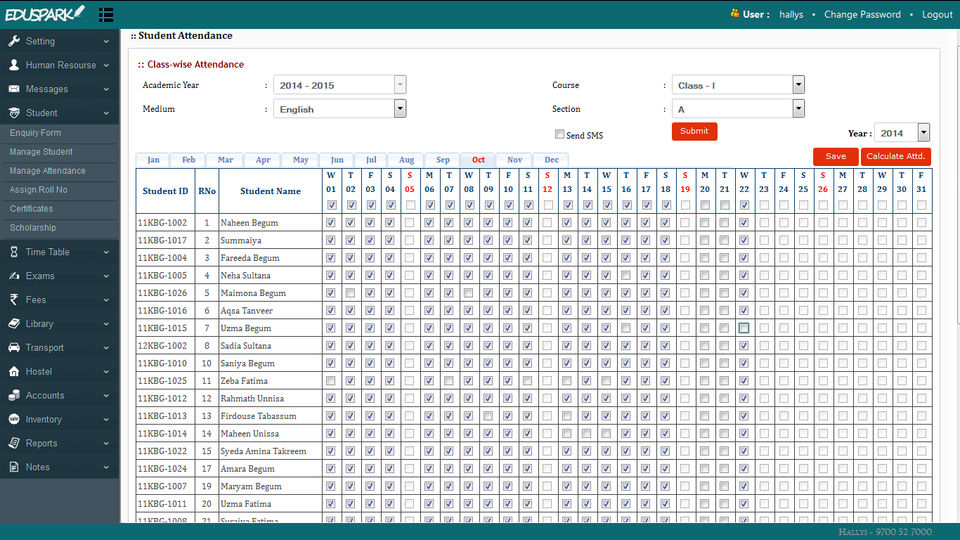Click the hallys username text
This screenshot has height=540, width=960.
click(x=791, y=14)
